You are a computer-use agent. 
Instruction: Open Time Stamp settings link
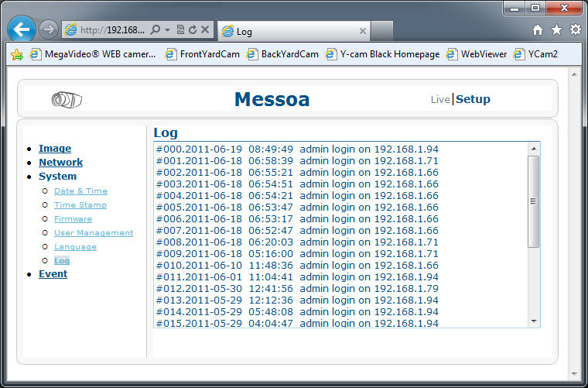click(80, 205)
